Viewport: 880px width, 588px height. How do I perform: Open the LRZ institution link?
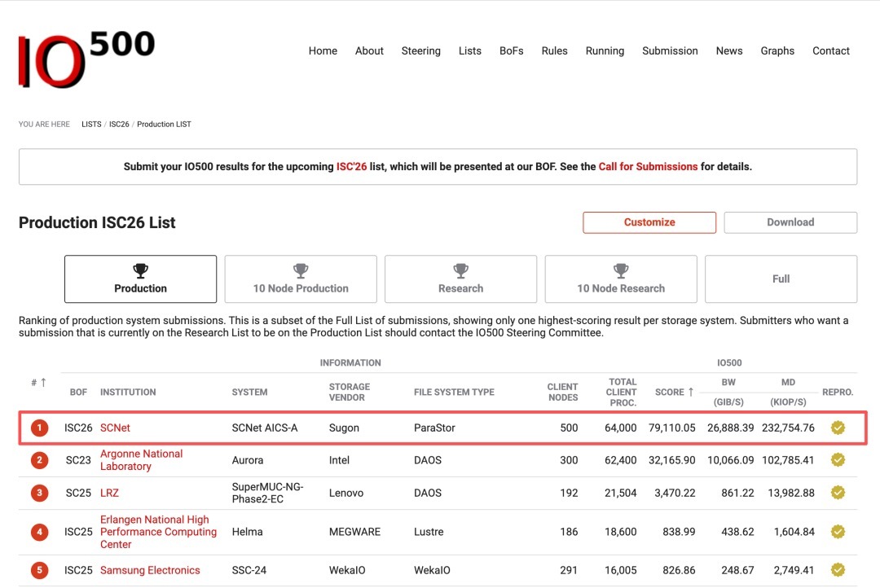[109, 493]
